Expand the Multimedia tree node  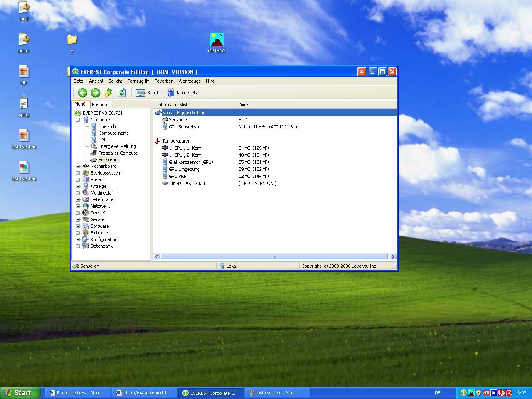tap(78, 193)
